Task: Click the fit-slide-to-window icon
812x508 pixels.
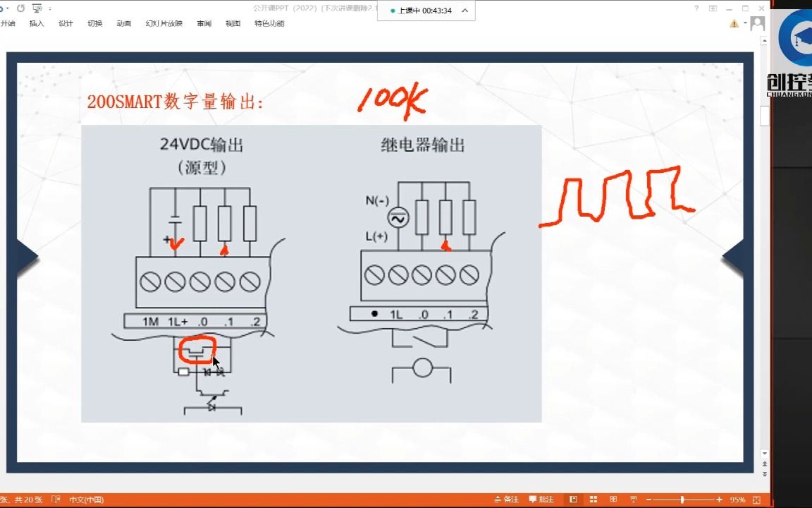Action: click(756, 499)
